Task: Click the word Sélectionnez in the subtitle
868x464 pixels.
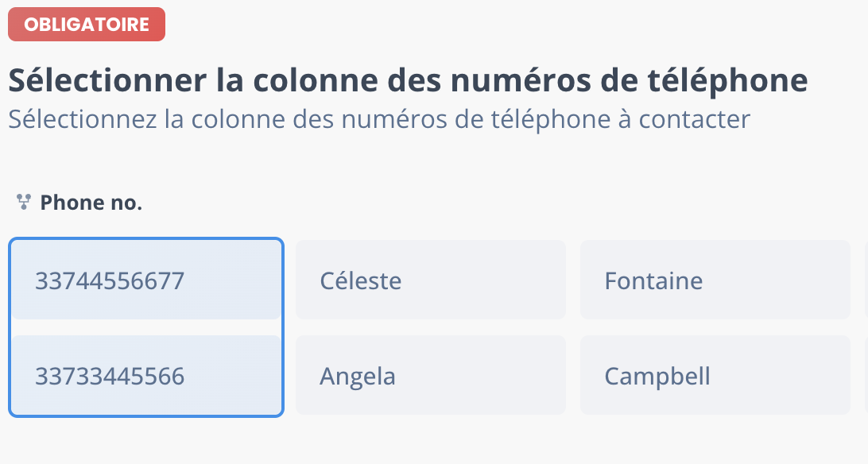Action: pyautogui.click(x=83, y=119)
